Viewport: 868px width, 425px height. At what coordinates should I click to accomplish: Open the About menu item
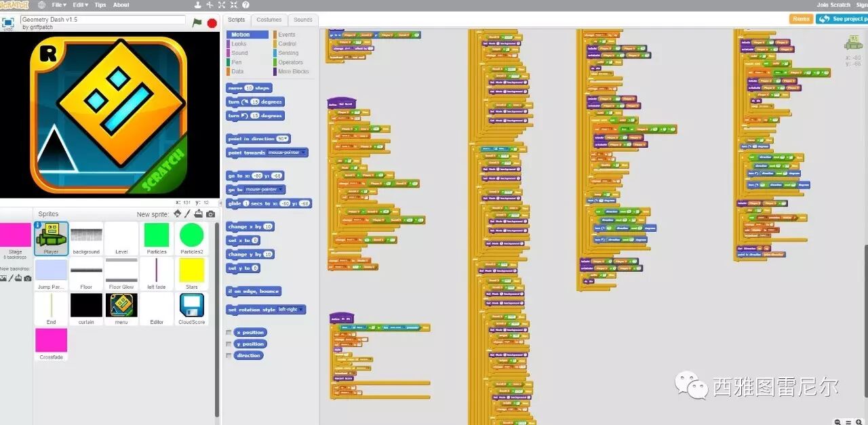coord(121,5)
